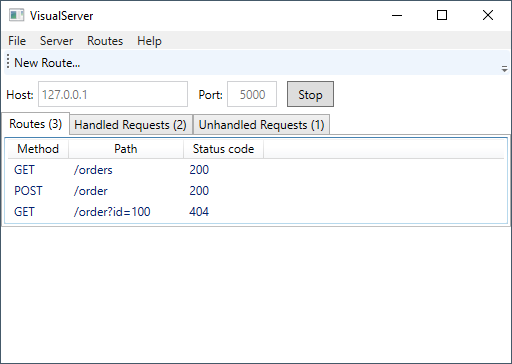Click the 200 status of /orders row
Screen dimensions: 512x364
(x=199, y=170)
